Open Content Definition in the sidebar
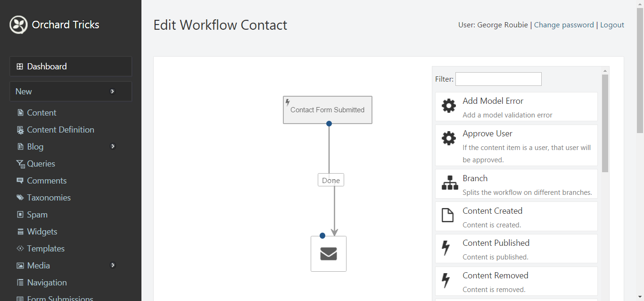Viewport: 644px width, 301px height. tap(61, 130)
